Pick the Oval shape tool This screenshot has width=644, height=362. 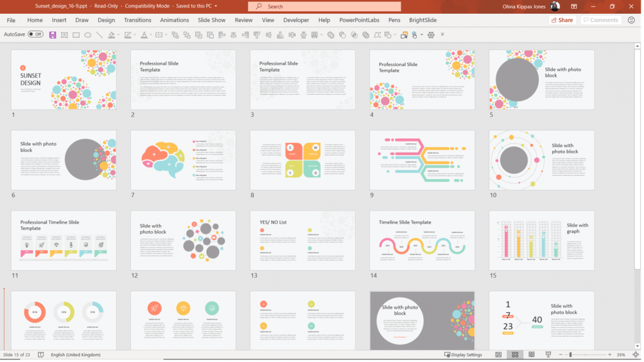(88, 35)
